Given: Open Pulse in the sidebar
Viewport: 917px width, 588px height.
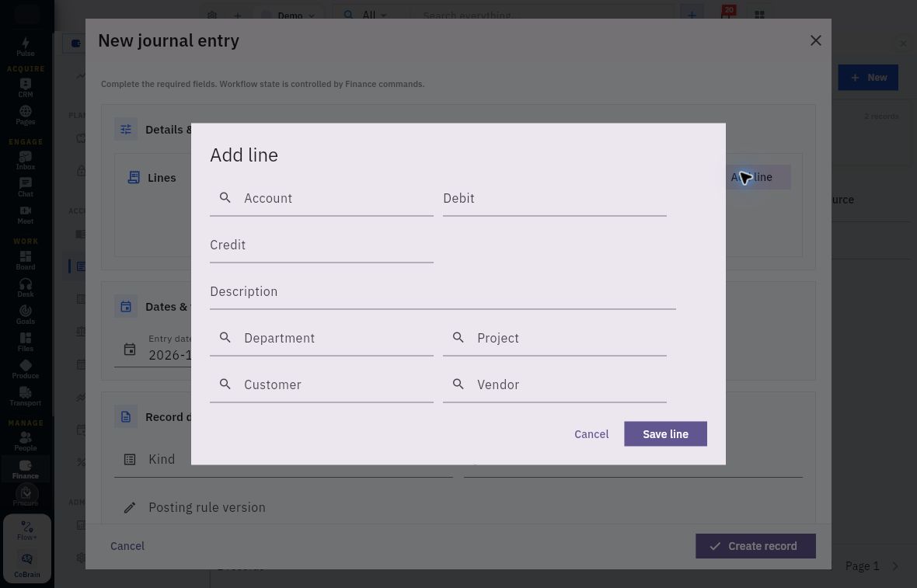Looking at the screenshot, I should tap(25, 47).
